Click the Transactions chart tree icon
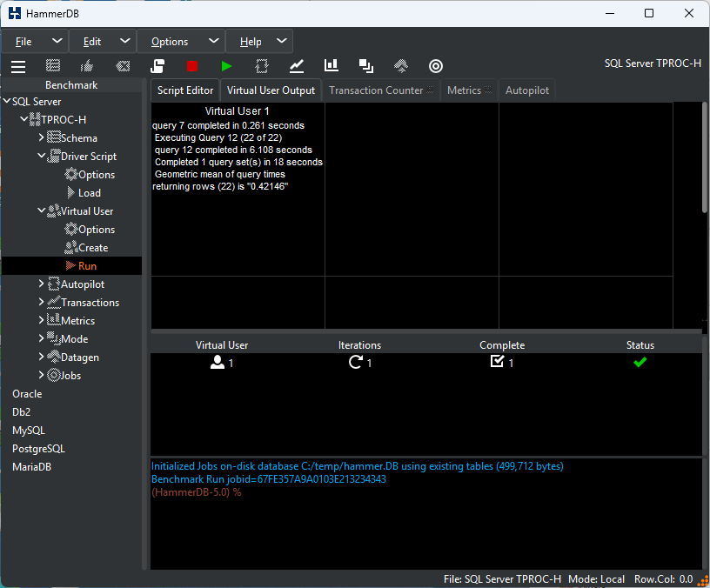 pyautogui.click(x=53, y=302)
